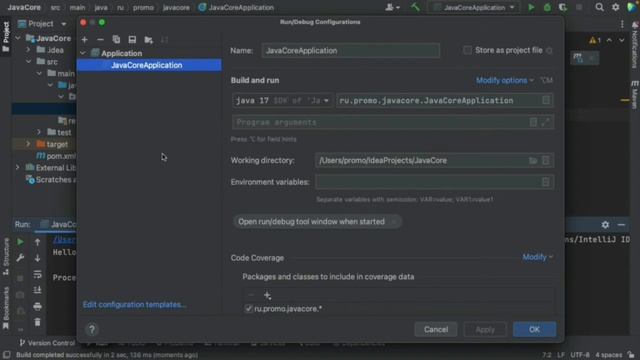Open the Notifications side tab
Viewport: 640px width, 360px height.
click(635, 45)
